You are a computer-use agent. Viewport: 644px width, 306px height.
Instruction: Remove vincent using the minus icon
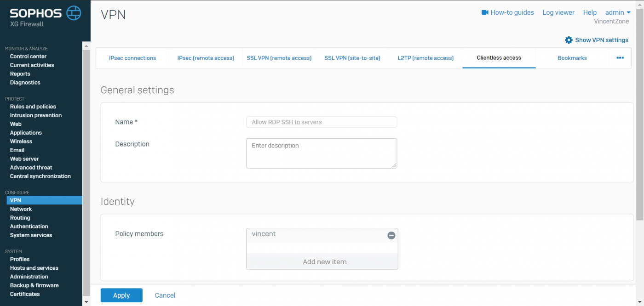[x=391, y=235]
